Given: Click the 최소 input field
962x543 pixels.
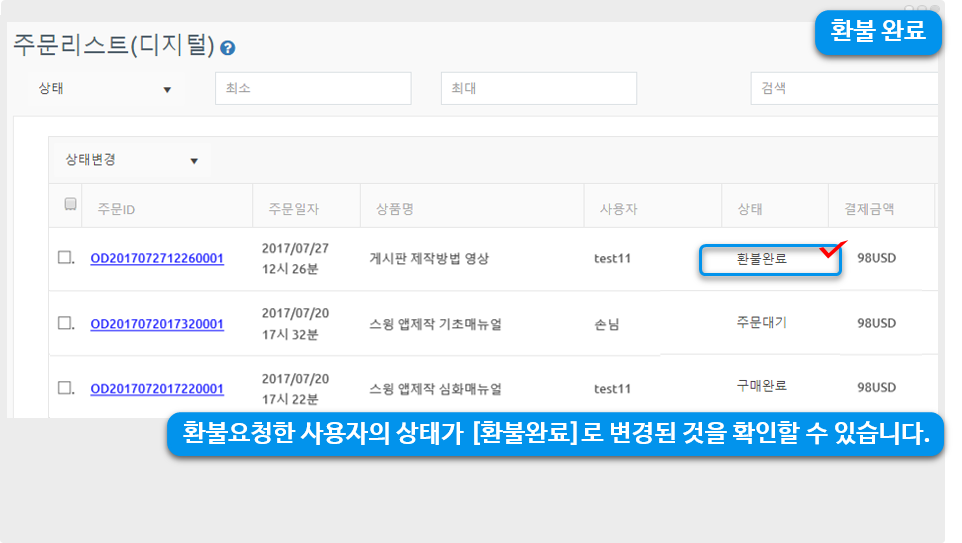Looking at the screenshot, I should (313, 89).
